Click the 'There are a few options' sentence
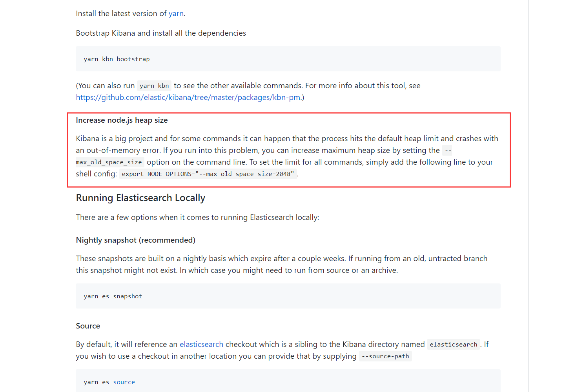 pyautogui.click(x=197, y=218)
